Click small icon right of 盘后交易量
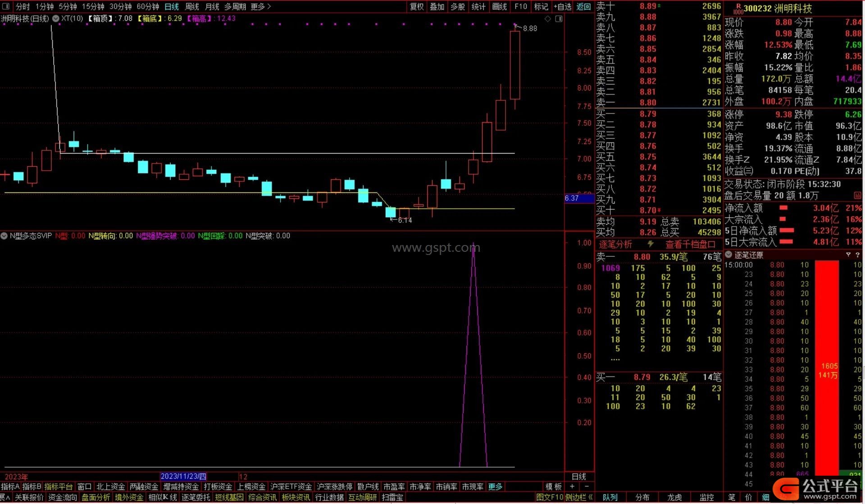This screenshot has width=865, height=504. coord(857,195)
